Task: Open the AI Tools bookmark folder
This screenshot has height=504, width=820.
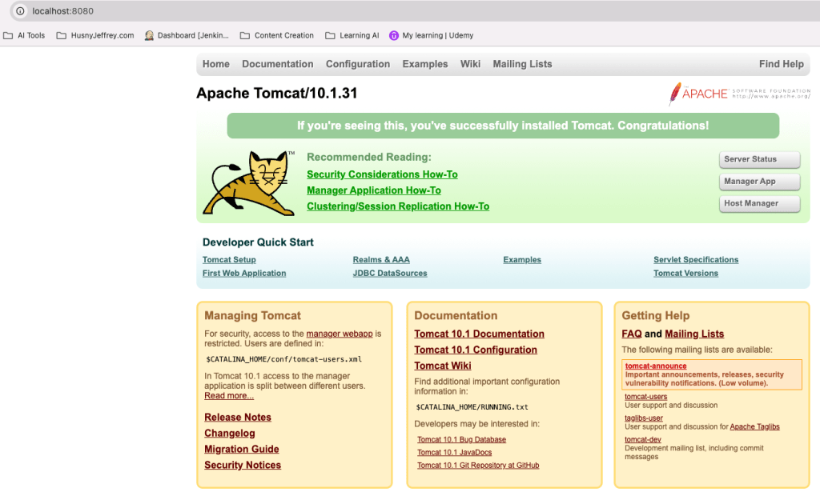Action: [x=24, y=35]
